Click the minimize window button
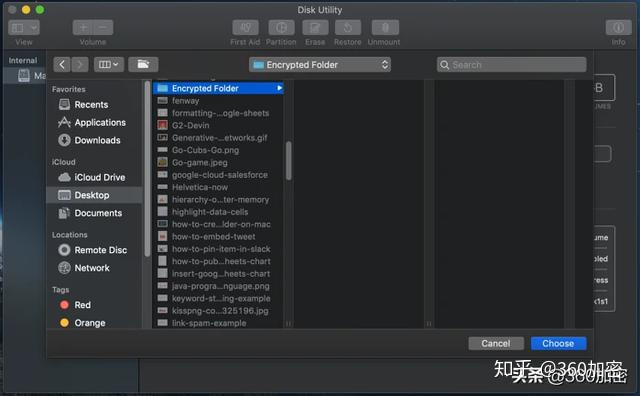This screenshot has height=396, width=640. point(26,9)
